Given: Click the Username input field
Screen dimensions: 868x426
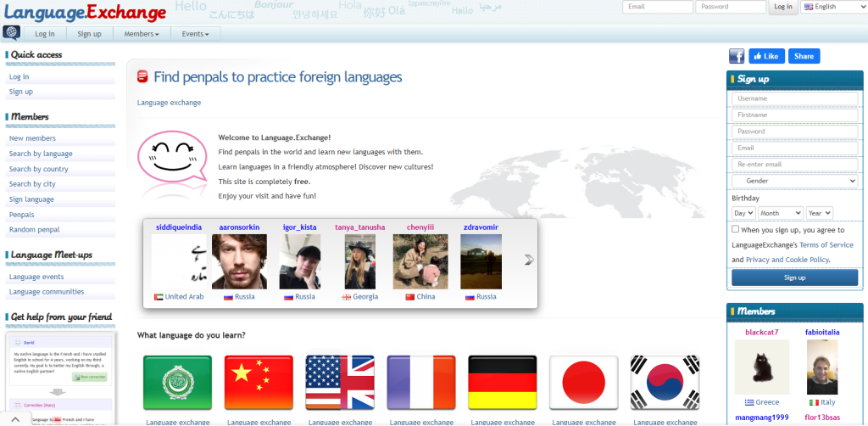Looking at the screenshot, I should [795, 98].
